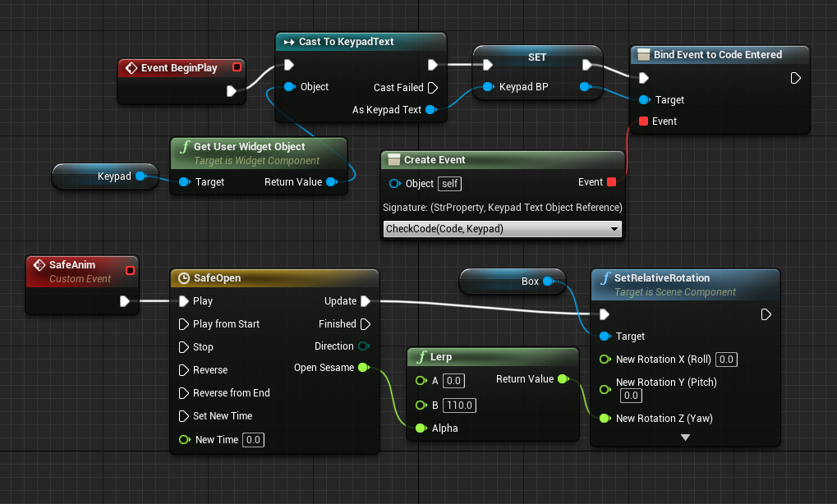Open the CheckCode(Code, Keypad) signature dropdown
The image size is (837, 504).
click(x=502, y=229)
